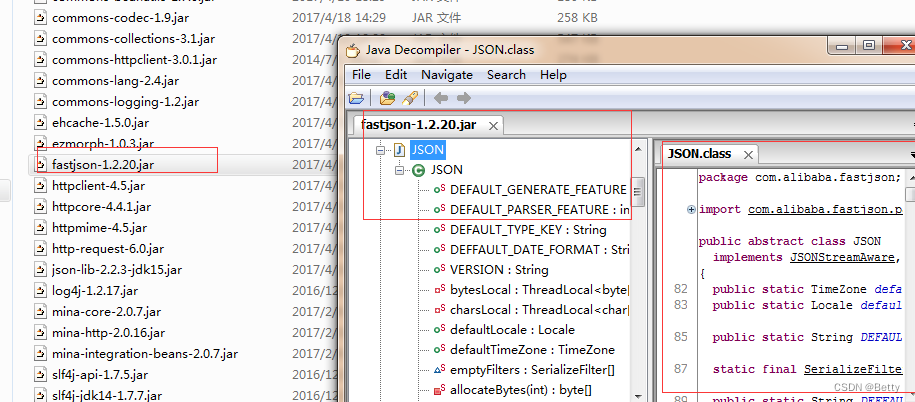Select emptyFilters : SerializeFilter[] in tree

(532, 369)
